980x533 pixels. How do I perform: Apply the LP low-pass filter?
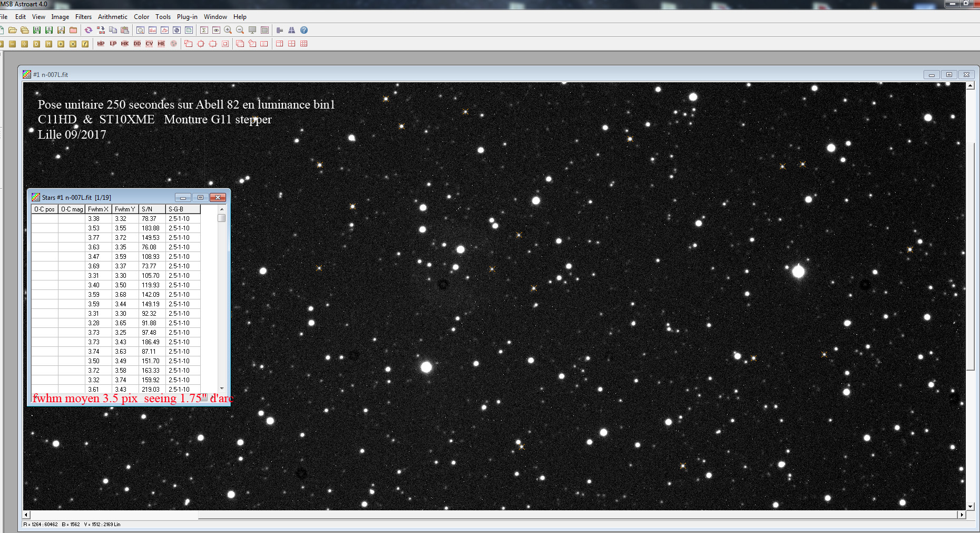tap(113, 44)
